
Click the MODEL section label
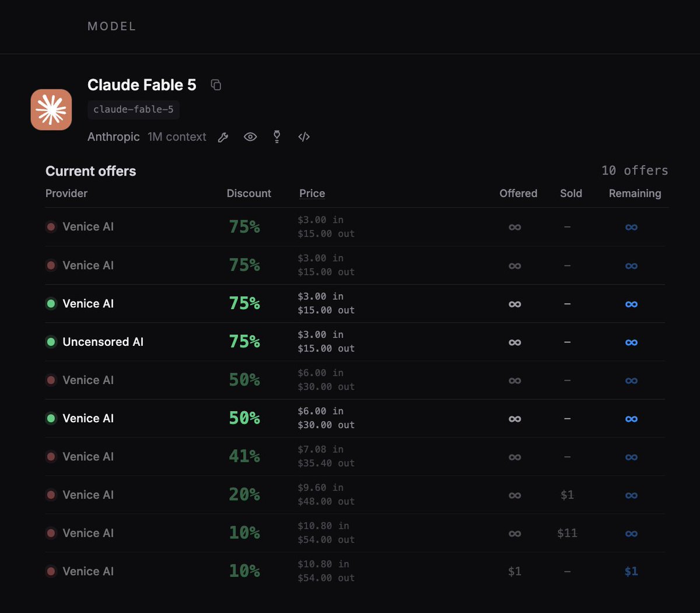pyautogui.click(x=111, y=26)
